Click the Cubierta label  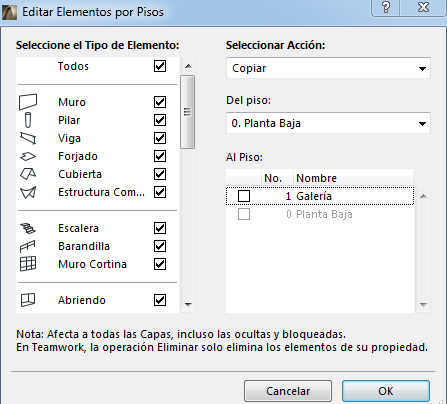(x=80, y=174)
